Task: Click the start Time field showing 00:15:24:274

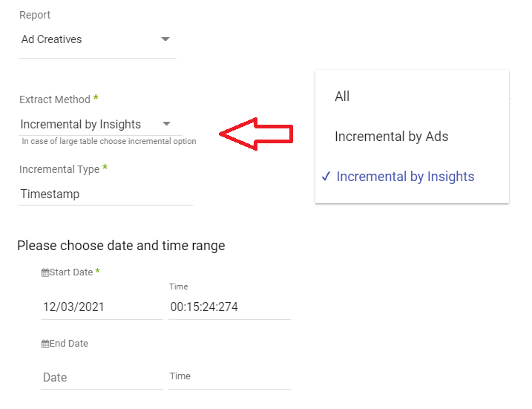Action: click(229, 307)
